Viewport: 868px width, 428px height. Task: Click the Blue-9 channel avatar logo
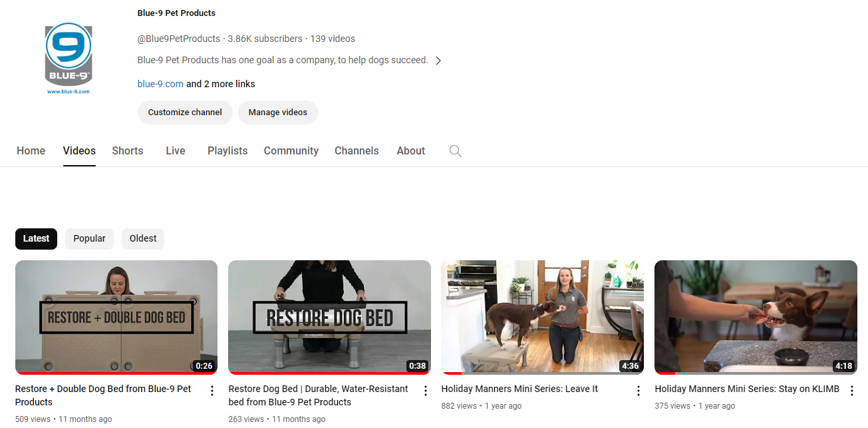click(x=69, y=59)
